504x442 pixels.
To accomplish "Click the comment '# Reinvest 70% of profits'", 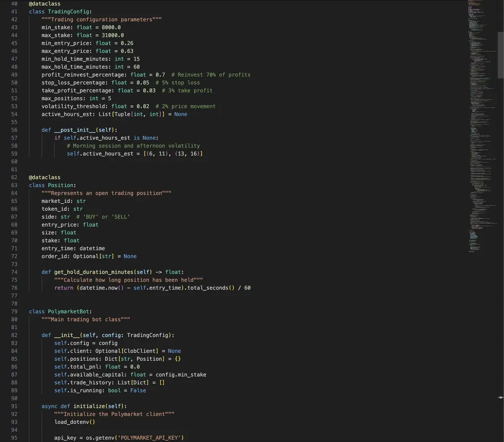I will 211,75.
